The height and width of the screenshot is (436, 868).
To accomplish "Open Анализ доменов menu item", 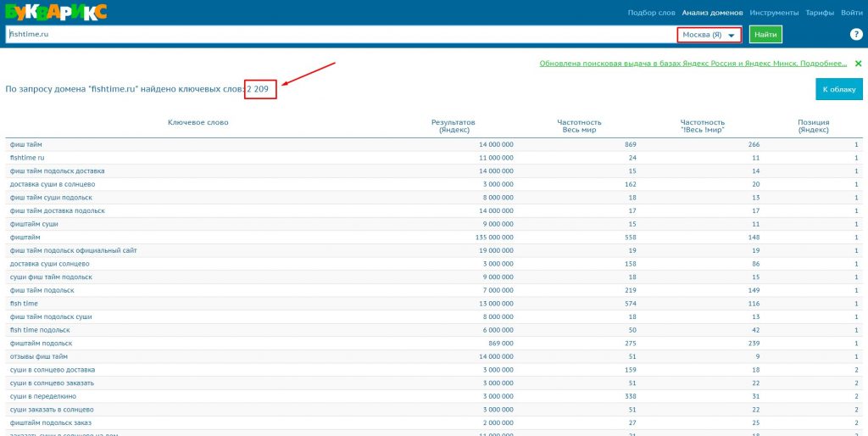I will coord(712,12).
